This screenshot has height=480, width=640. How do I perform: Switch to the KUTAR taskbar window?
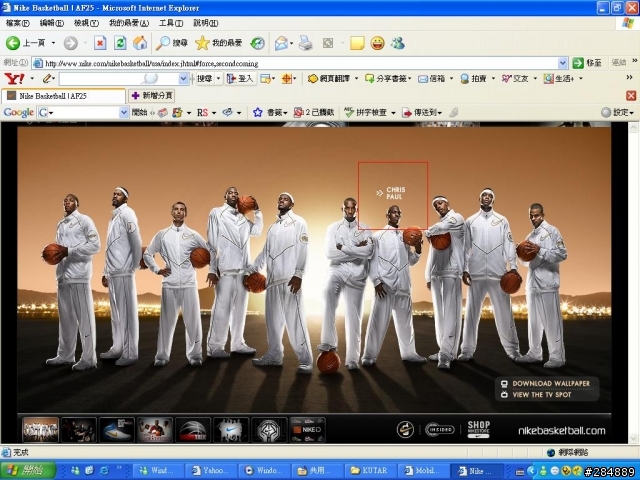point(369,471)
